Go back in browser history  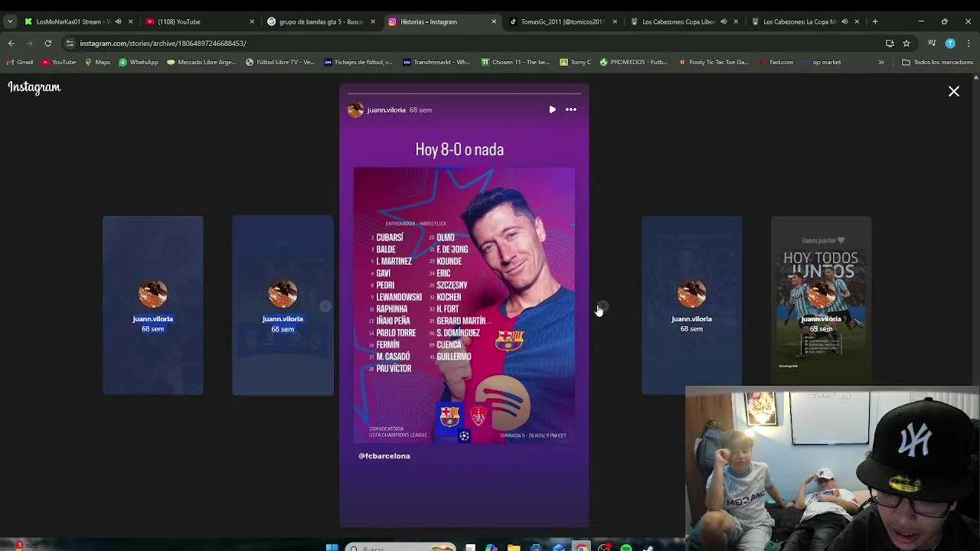pos(11,44)
